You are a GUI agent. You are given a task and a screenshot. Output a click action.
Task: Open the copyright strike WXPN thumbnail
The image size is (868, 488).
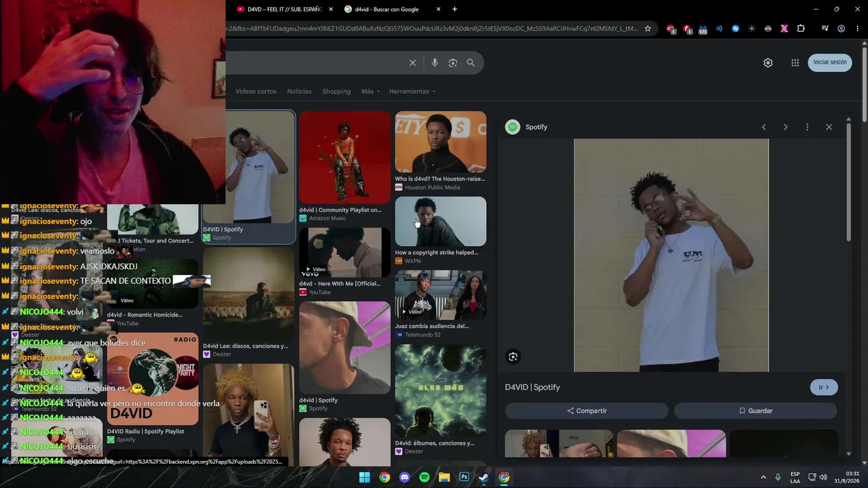441,222
